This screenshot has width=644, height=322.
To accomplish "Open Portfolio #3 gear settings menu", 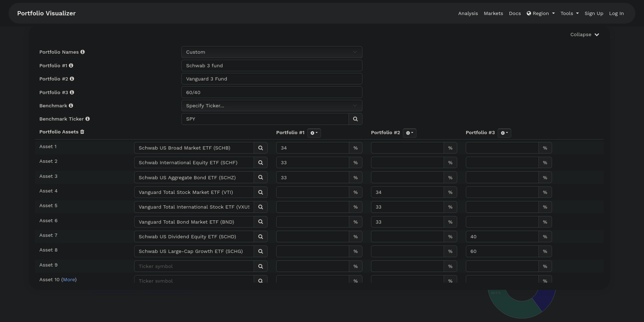I will click(x=504, y=133).
